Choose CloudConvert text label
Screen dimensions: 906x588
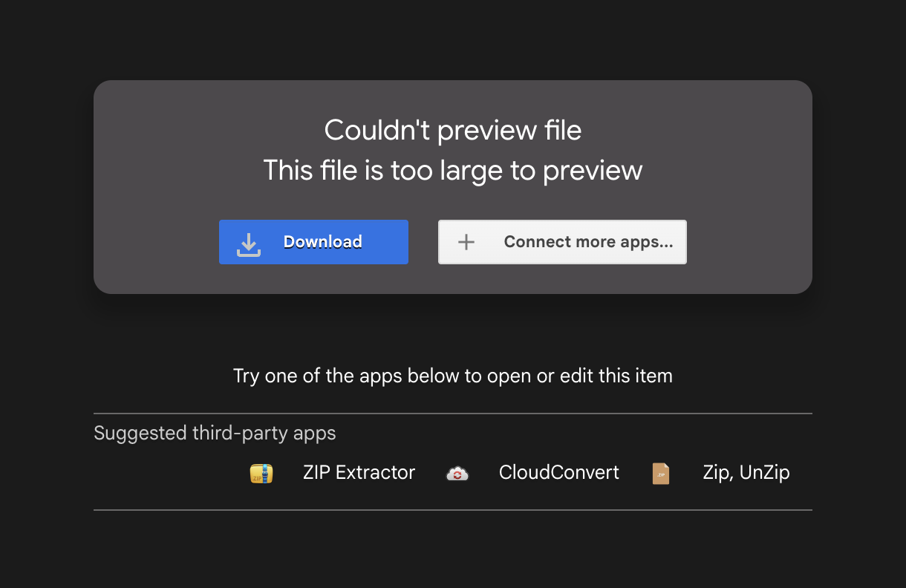pyautogui.click(x=558, y=473)
